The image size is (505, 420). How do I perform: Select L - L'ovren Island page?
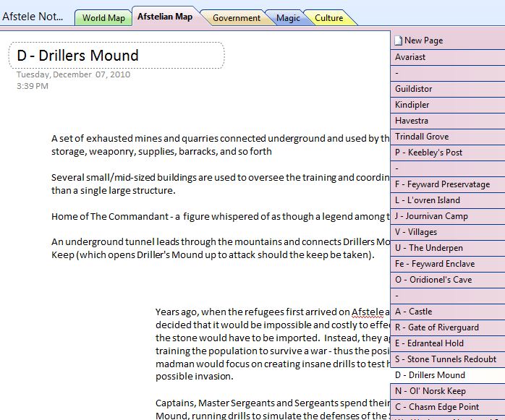448,200
